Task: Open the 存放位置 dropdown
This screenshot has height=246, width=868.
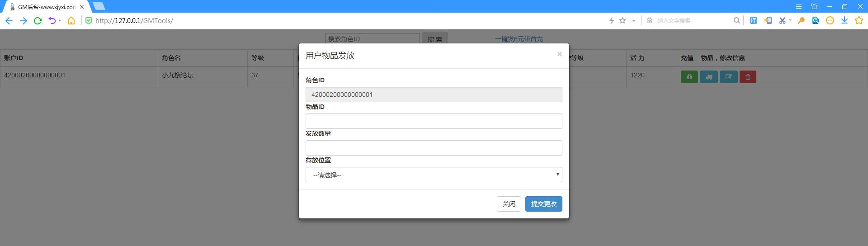Action: point(434,175)
